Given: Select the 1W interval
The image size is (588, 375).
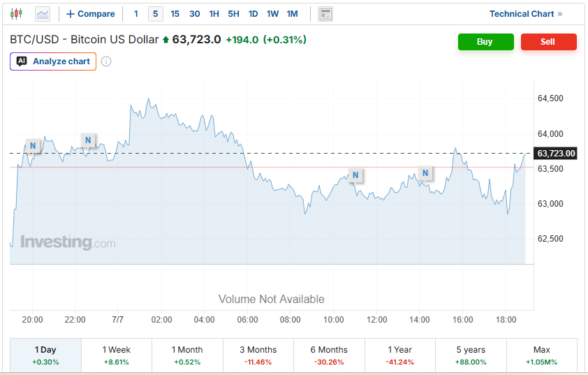Looking at the screenshot, I should point(272,14).
